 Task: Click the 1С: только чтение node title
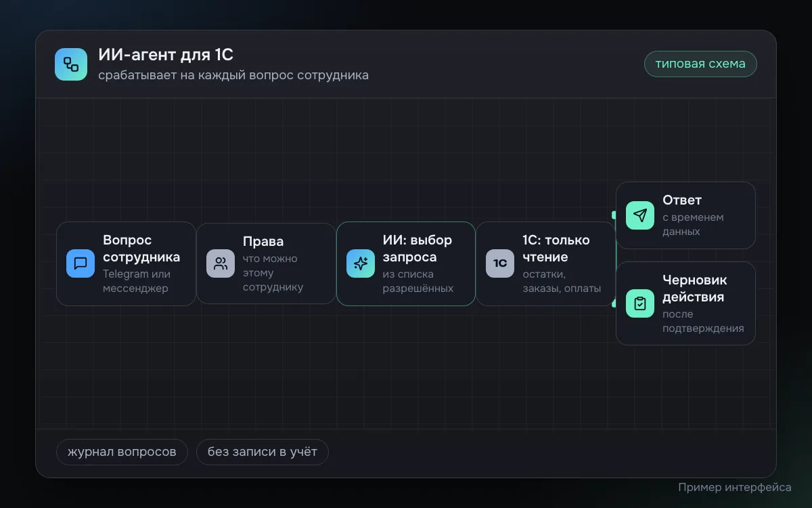[556, 249]
